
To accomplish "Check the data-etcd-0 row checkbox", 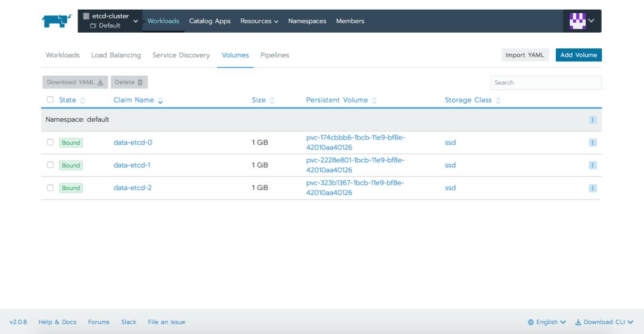I will pos(50,142).
